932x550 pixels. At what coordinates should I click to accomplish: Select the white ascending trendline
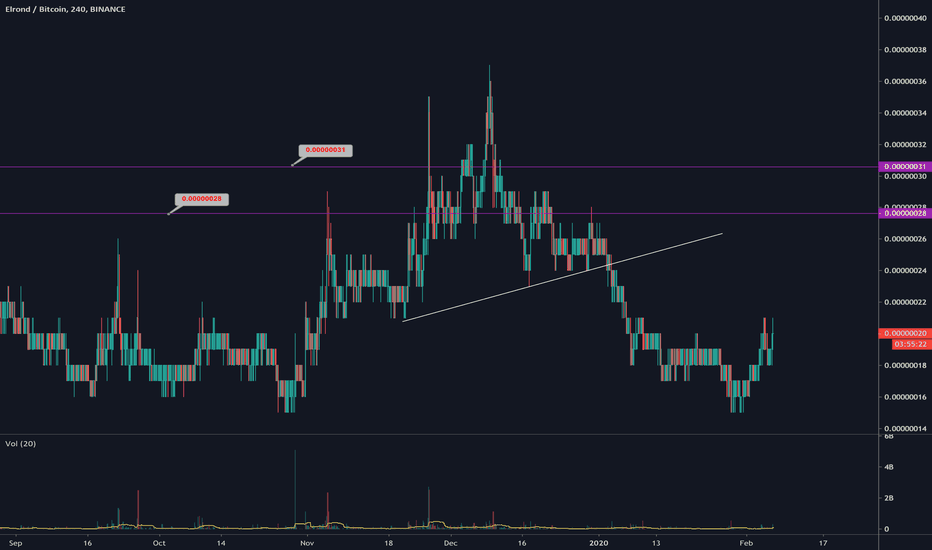click(562, 278)
